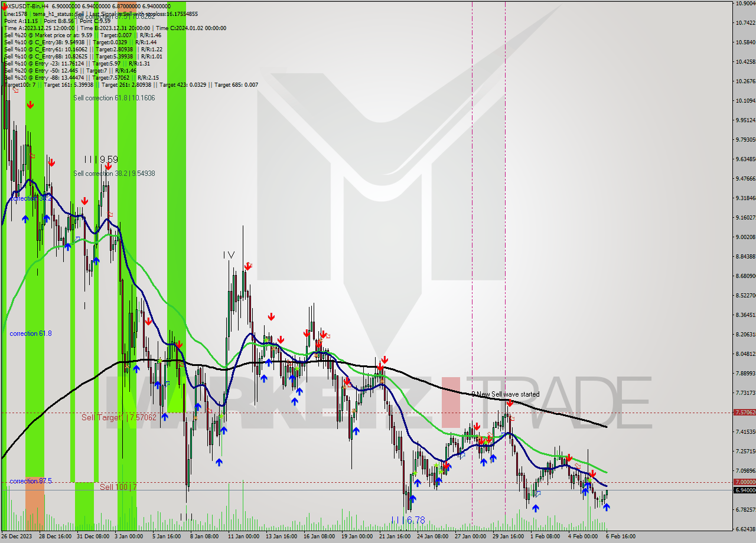Click the 'Sell %10 @ C_Entry38: 9.54938' line

(x=80, y=42)
